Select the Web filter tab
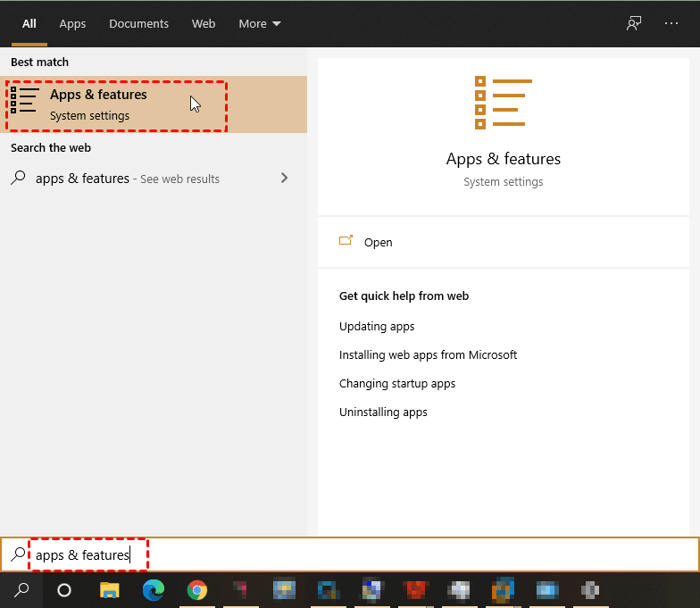 pyautogui.click(x=204, y=24)
